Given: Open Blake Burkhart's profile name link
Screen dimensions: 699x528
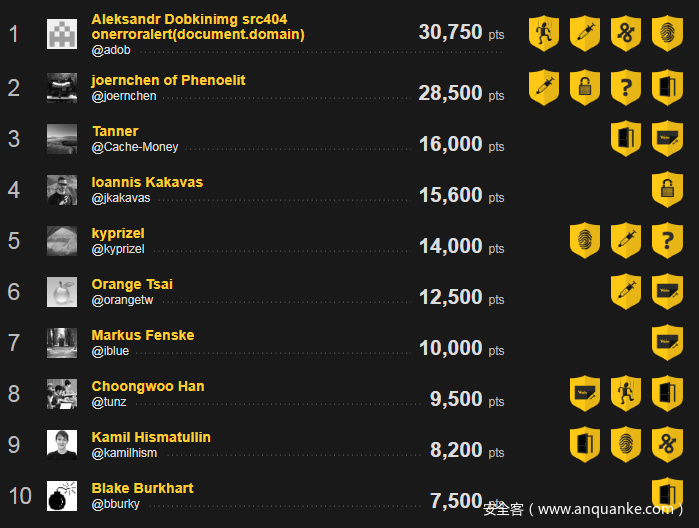Looking at the screenshot, I should tap(142, 488).
